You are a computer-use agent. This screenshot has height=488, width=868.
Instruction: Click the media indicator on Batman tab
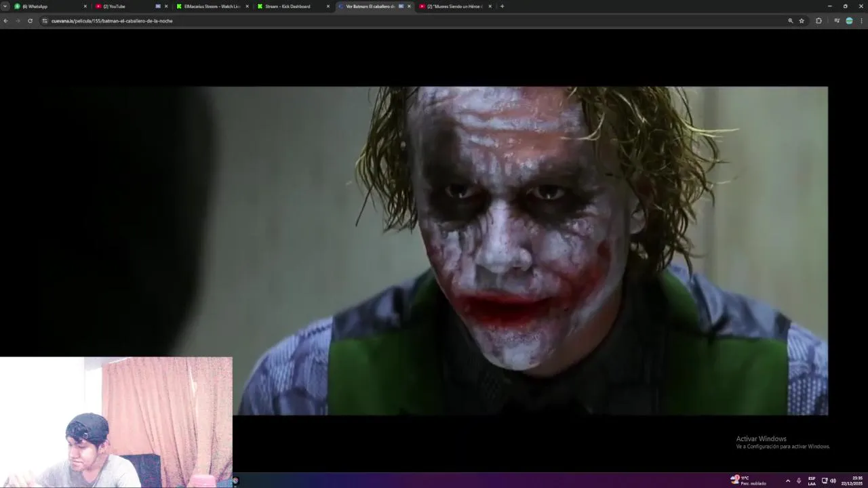401,6
